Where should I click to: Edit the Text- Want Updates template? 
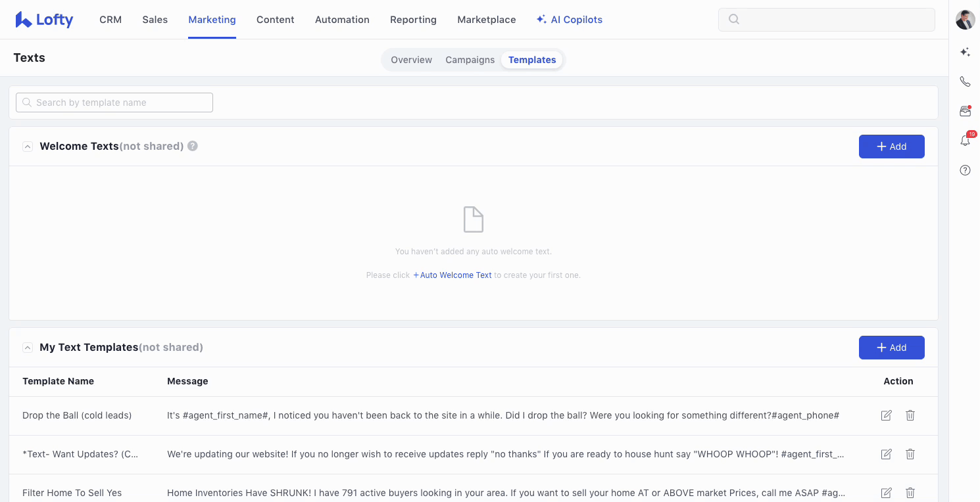[886, 454]
